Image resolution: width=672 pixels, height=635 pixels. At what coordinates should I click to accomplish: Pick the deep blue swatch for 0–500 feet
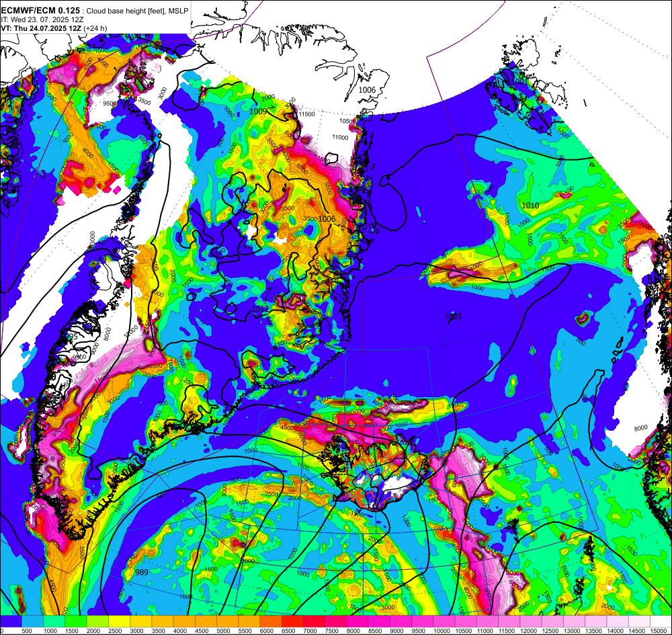point(11,622)
